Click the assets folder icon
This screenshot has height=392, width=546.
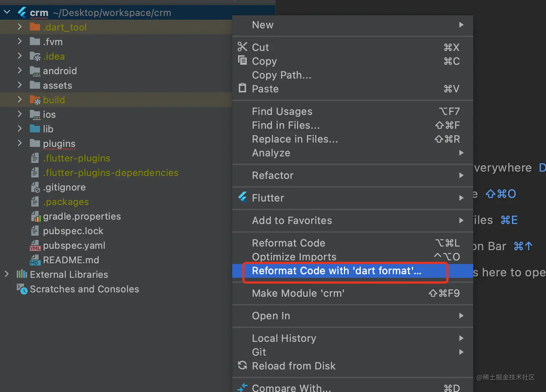coord(35,85)
